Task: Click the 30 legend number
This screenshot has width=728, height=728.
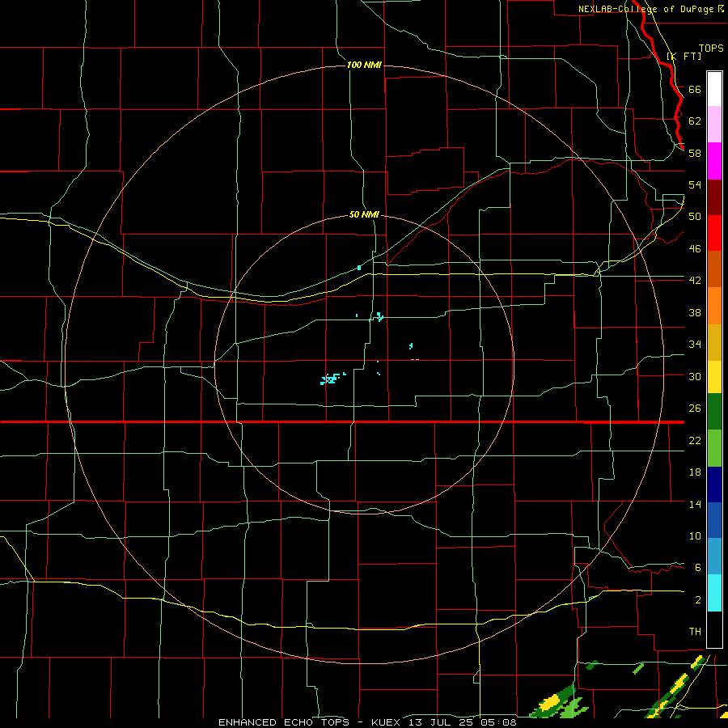Action: coord(695,376)
